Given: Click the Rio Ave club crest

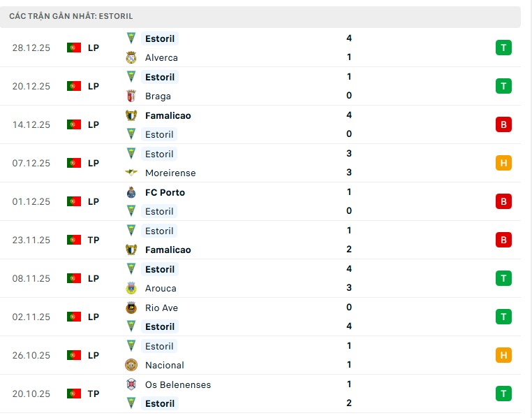Looking at the screenshot, I should [x=131, y=308].
